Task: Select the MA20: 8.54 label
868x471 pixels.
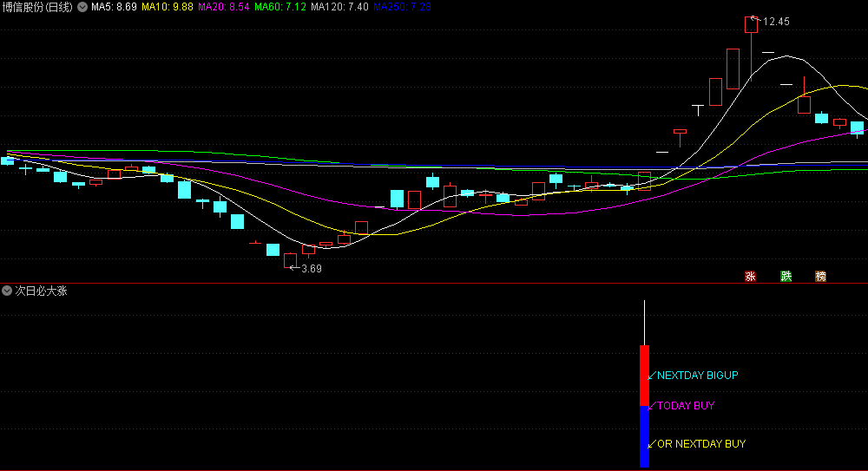Action: (x=224, y=7)
